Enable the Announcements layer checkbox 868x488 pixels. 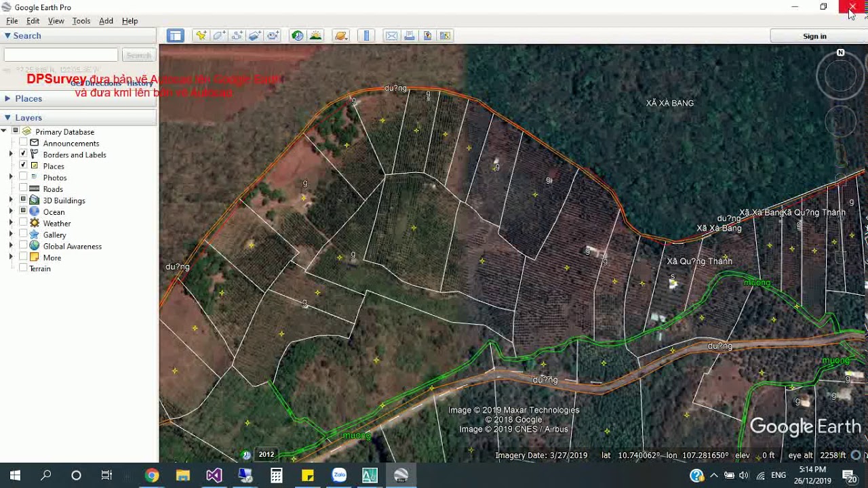[x=23, y=143]
